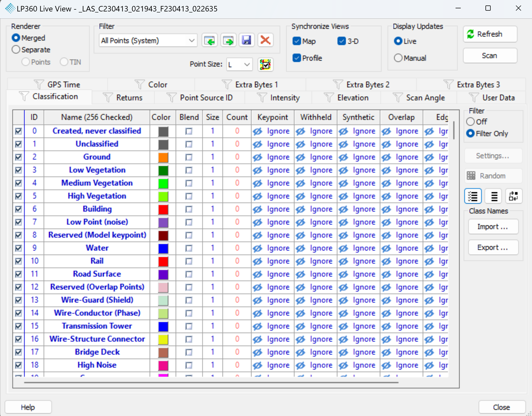Click the Name (256 Checked) column header
532x416 pixels.
pos(97,117)
